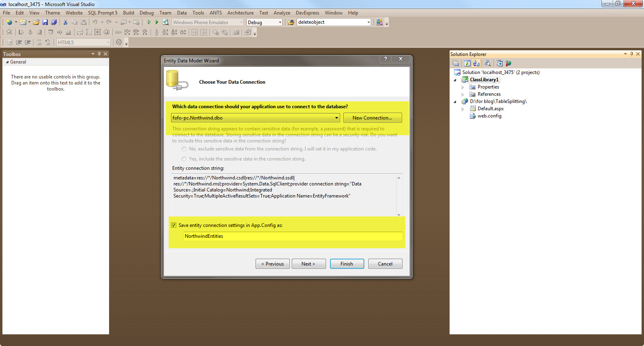Refresh Solution Explorer with the refresh icon

pos(467,63)
